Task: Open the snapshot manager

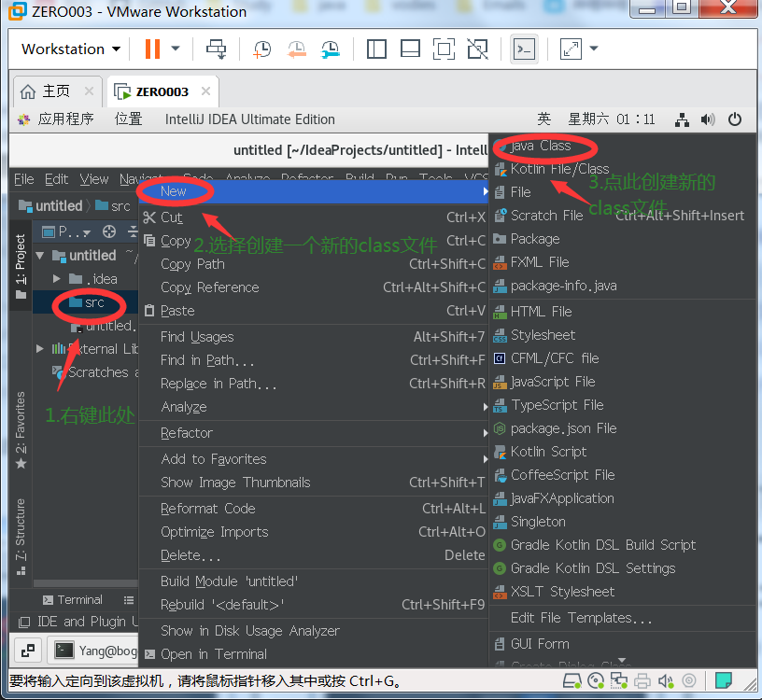Action: (331, 49)
